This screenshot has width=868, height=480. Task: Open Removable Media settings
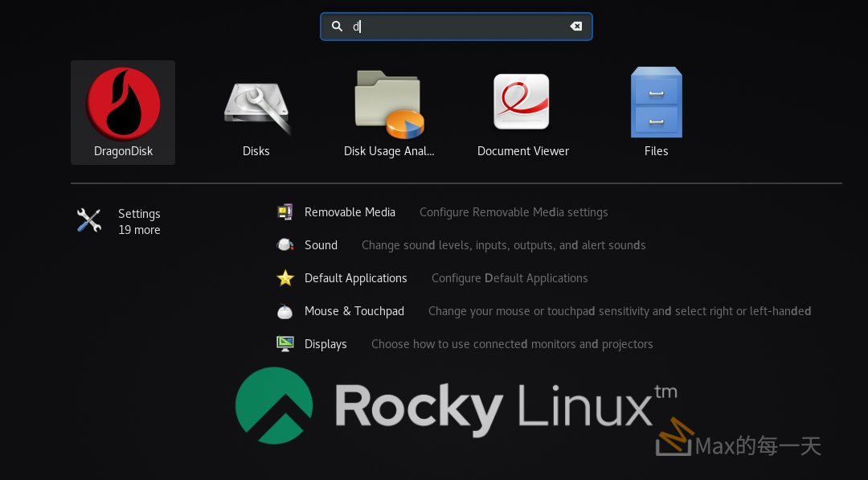(350, 211)
